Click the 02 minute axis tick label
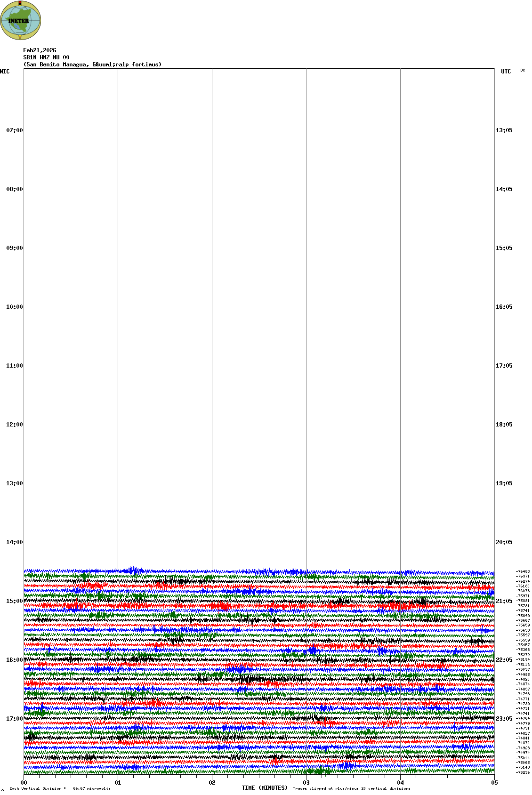This screenshot has width=532, height=795. tap(212, 783)
